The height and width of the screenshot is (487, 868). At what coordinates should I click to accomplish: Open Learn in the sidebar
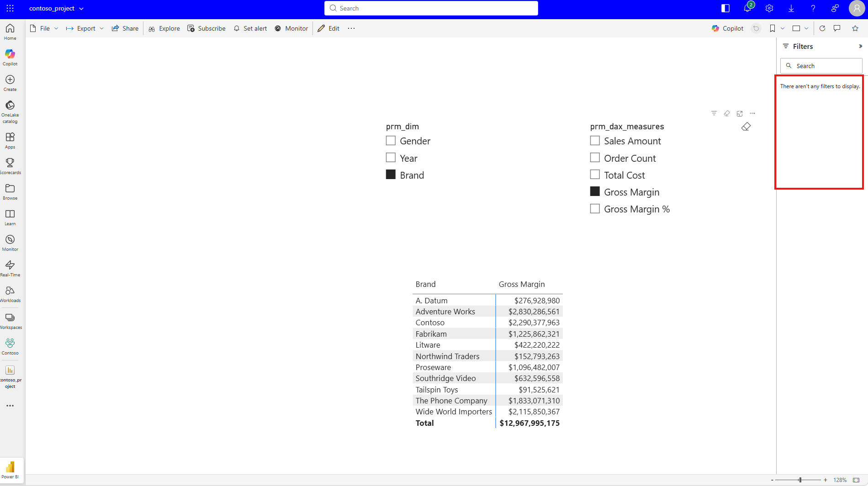point(10,217)
